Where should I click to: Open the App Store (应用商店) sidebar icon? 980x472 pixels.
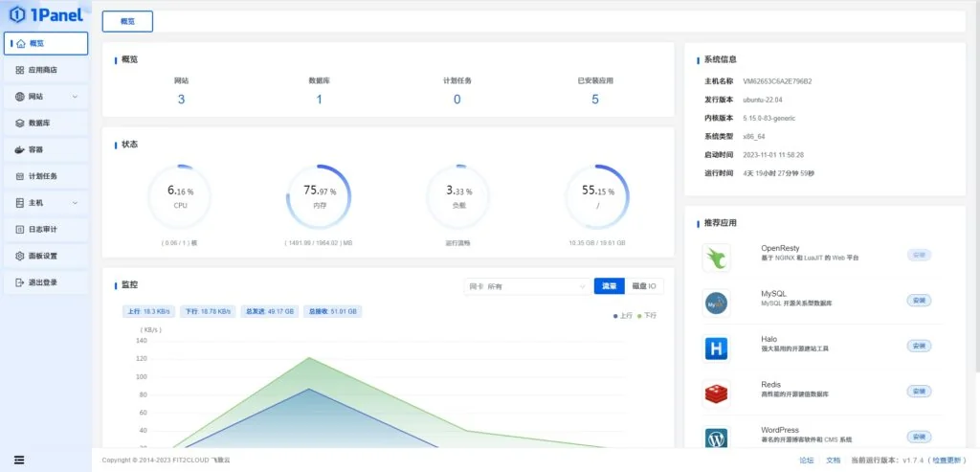pyautogui.click(x=20, y=70)
